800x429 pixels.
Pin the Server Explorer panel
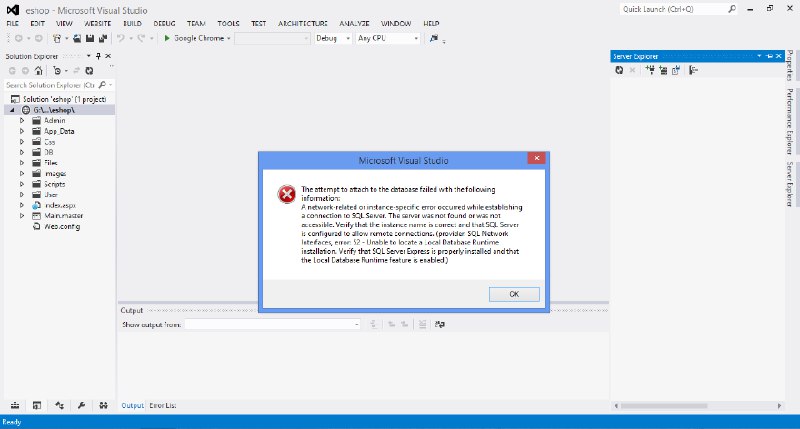769,56
